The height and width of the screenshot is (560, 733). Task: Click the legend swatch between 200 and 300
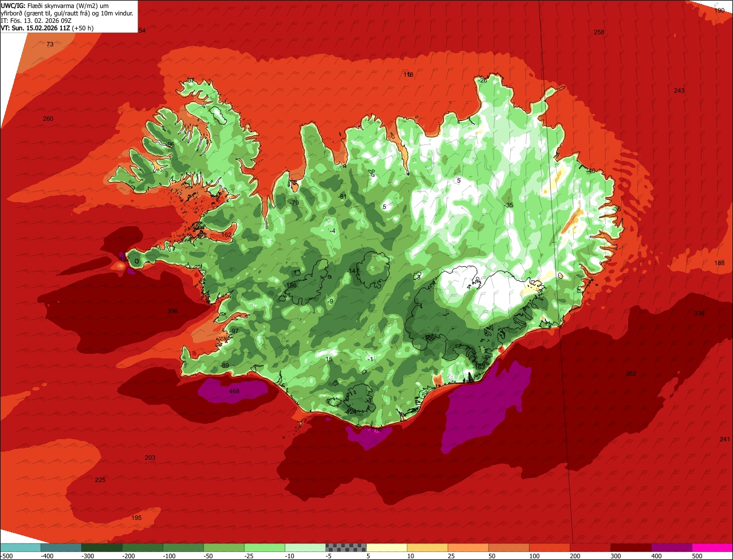point(590,547)
